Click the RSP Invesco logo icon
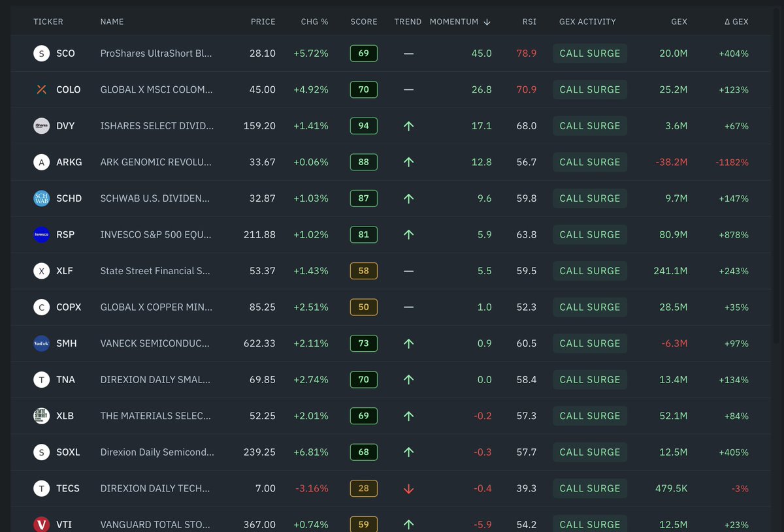 (42, 234)
